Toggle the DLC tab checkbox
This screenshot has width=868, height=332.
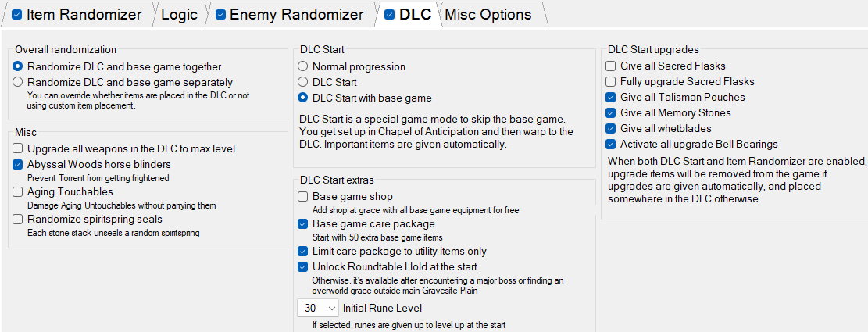(390, 14)
